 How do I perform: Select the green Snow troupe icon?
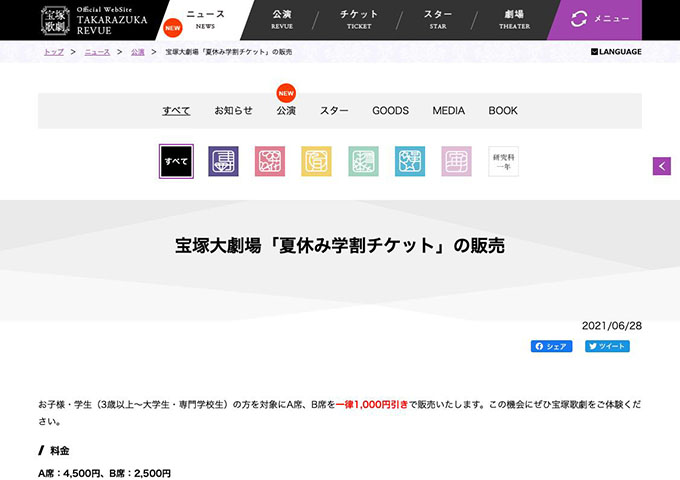[x=363, y=161]
